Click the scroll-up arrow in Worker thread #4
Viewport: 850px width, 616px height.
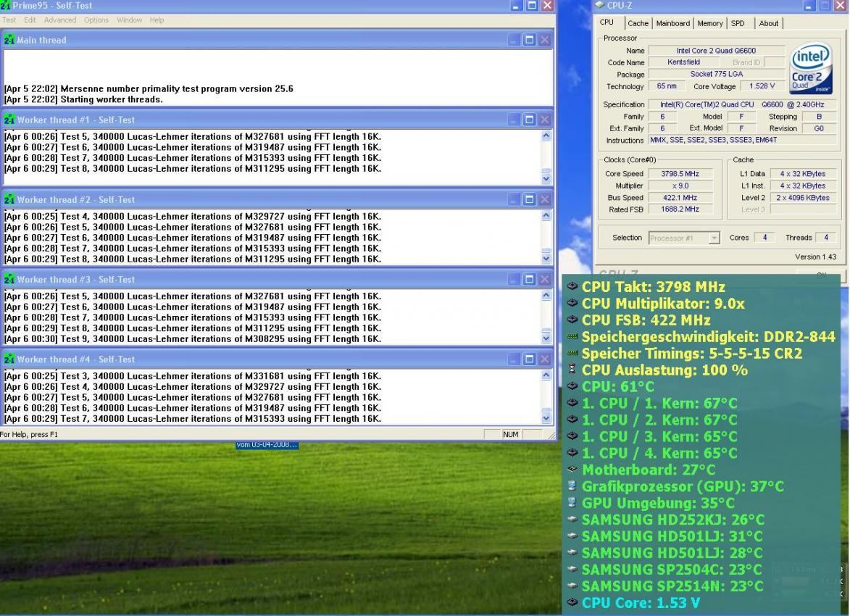[x=546, y=375]
